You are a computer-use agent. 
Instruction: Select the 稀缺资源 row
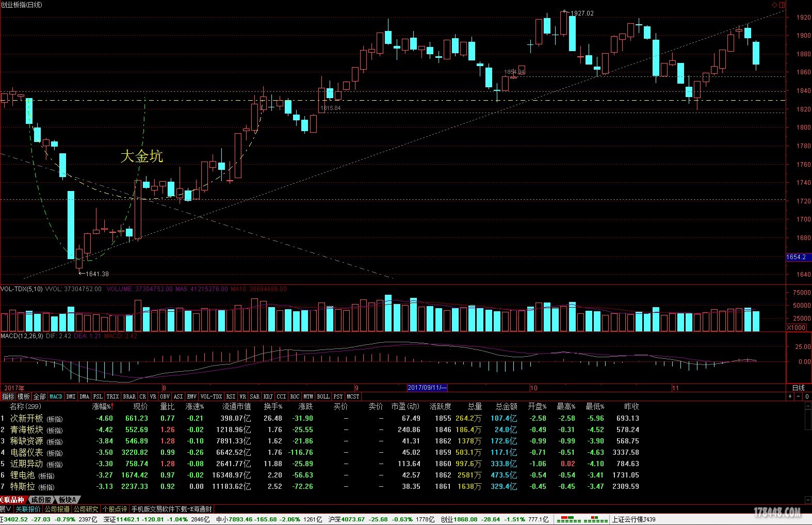[x=320, y=441]
